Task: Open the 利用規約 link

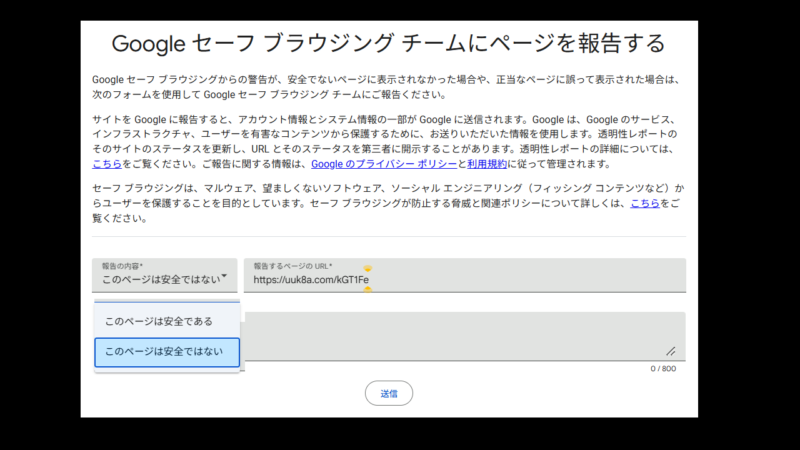Action: [487, 164]
